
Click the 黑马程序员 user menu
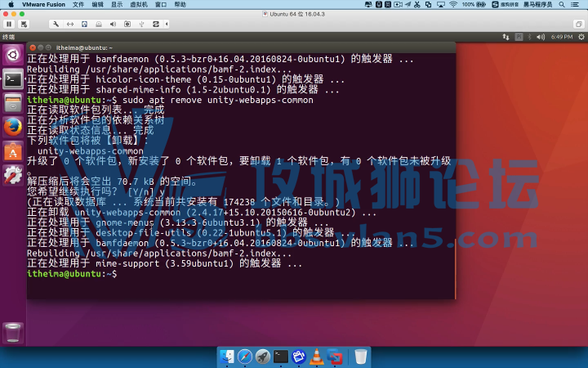(537, 5)
